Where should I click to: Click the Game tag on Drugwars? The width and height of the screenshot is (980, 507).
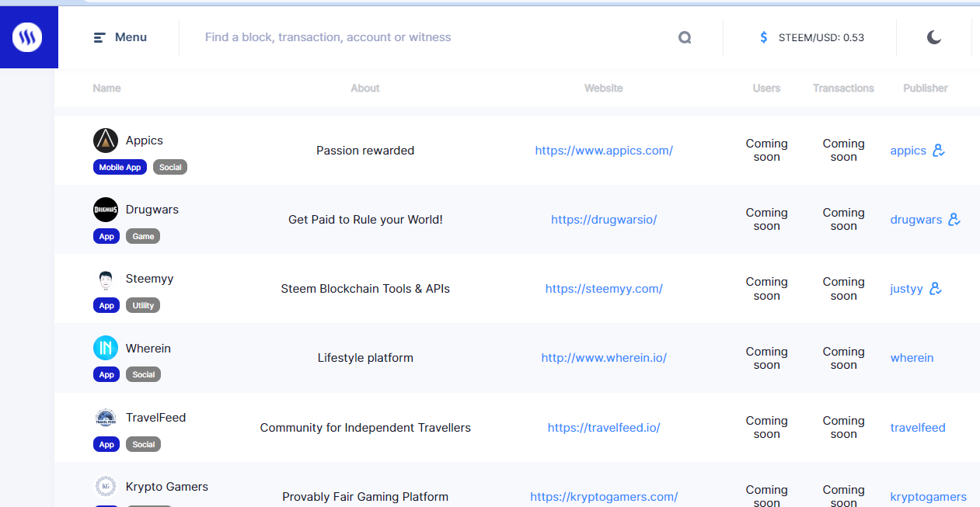[x=143, y=236]
